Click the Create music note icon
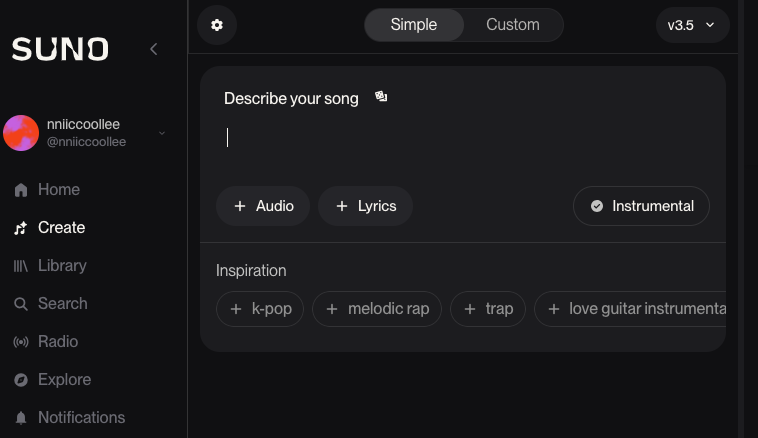The height and width of the screenshot is (438, 758). tap(21, 228)
